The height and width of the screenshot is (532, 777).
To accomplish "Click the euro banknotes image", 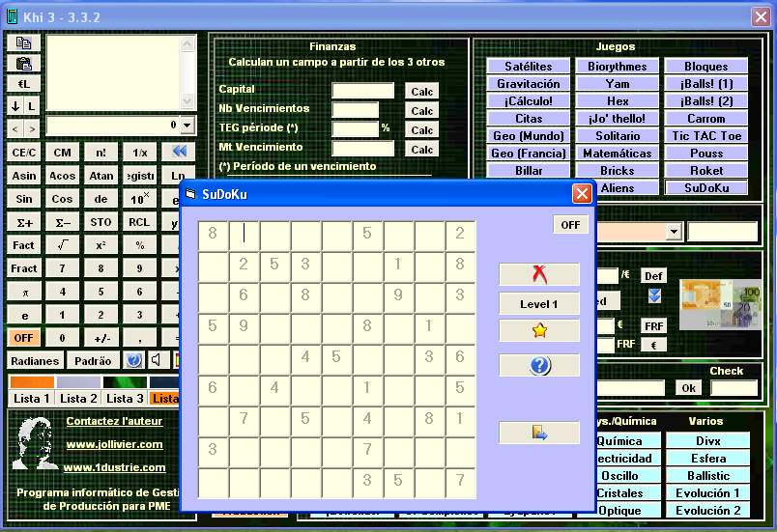I will pos(721,304).
